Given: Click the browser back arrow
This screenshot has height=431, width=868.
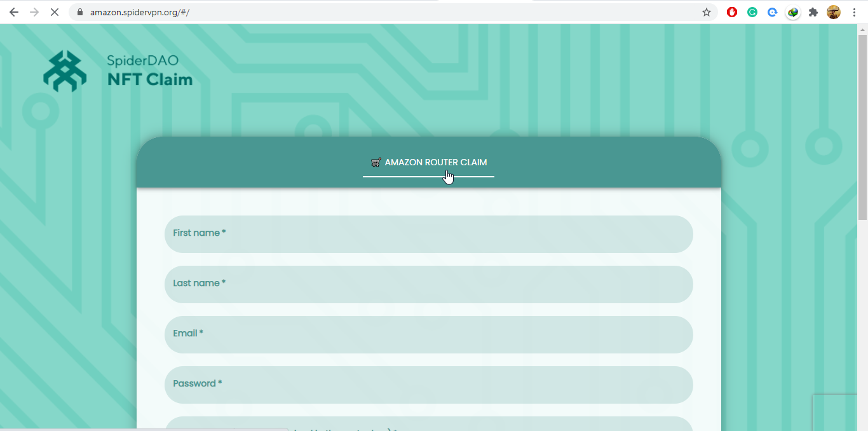Looking at the screenshot, I should click(x=13, y=12).
